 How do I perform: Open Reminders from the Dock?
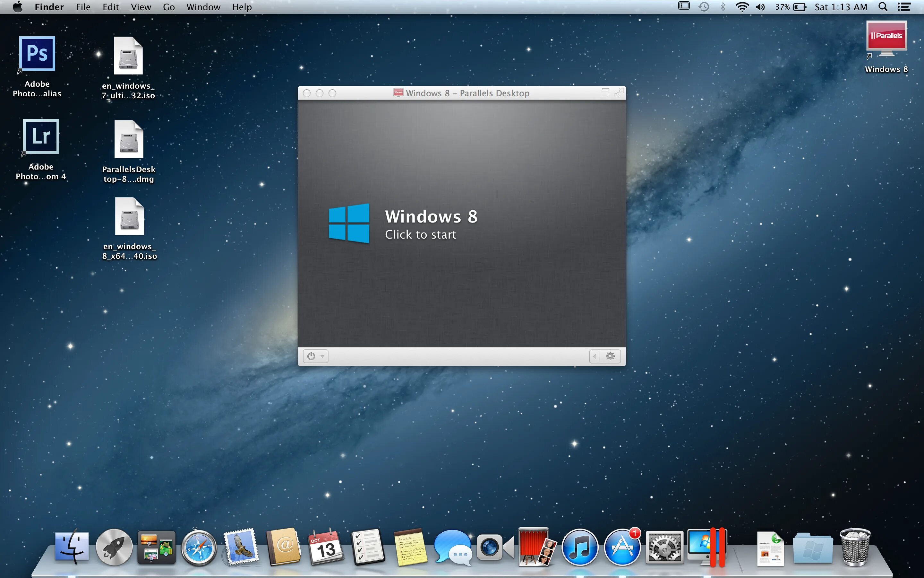click(x=368, y=547)
